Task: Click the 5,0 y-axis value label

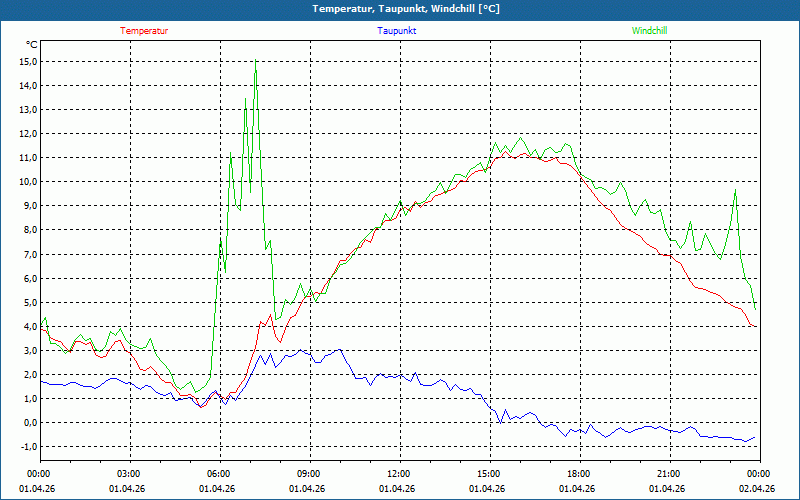Action: pos(30,302)
